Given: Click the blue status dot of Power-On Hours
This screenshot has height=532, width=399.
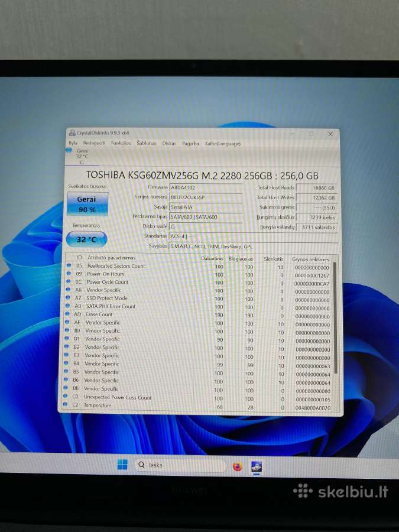Looking at the screenshot, I should [x=69, y=274].
